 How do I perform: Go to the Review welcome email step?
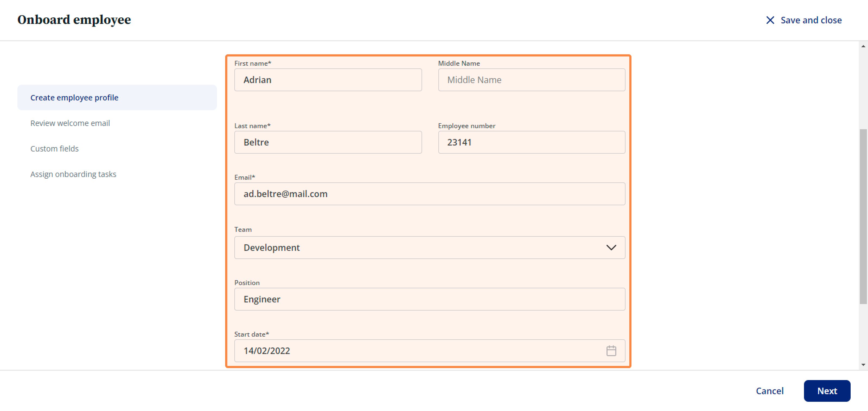70,123
